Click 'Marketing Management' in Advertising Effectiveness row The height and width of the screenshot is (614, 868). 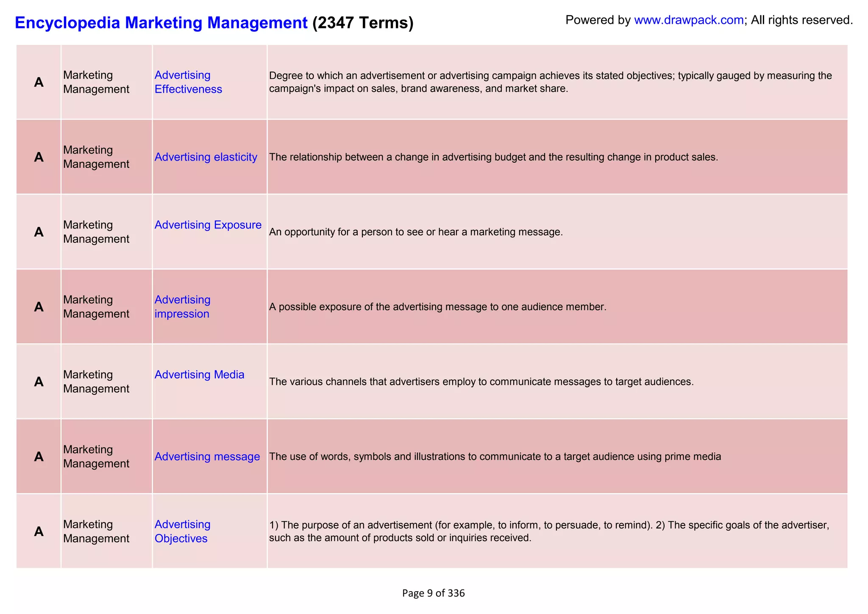[x=96, y=82]
